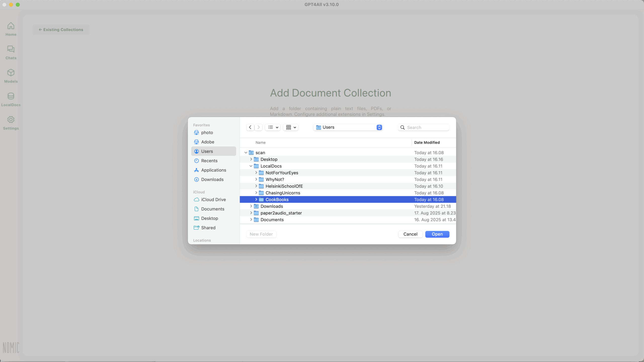This screenshot has height=362, width=644.
Task: Select the CookBooks folder row
Action: pyautogui.click(x=348, y=200)
